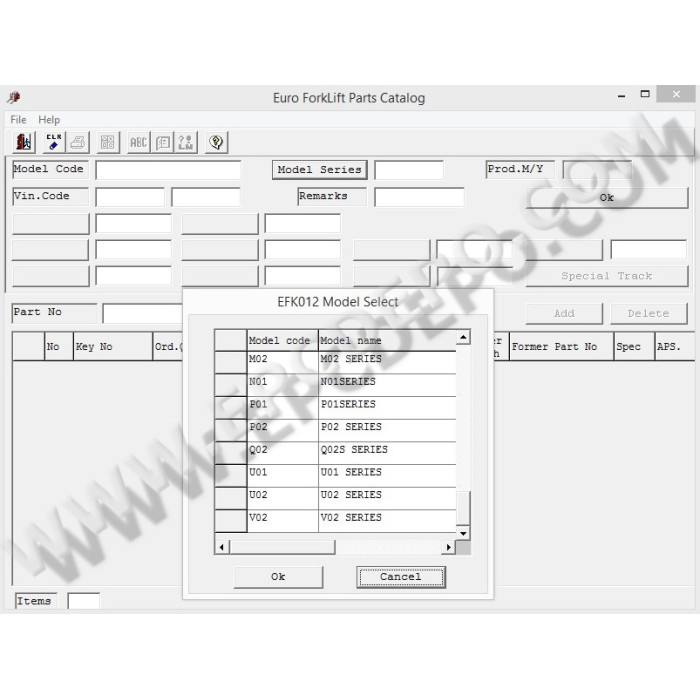Click the model list scroll left arrow
Image resolution: width=700 pixels, height=700 pixels.
tap(222, 547)
